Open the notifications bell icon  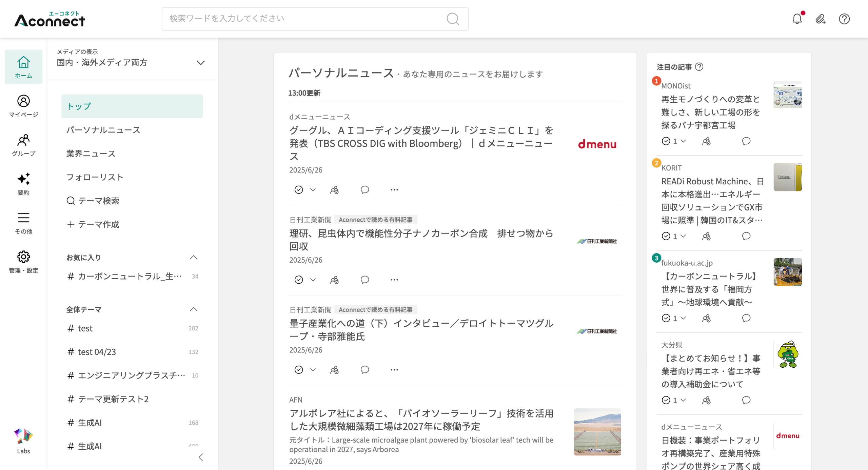[797, 19]
